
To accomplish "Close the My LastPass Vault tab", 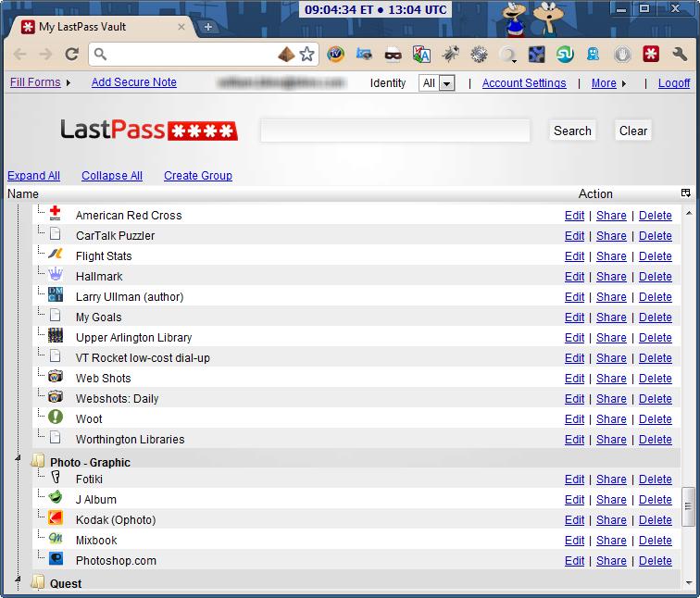I will click(181, 27).
